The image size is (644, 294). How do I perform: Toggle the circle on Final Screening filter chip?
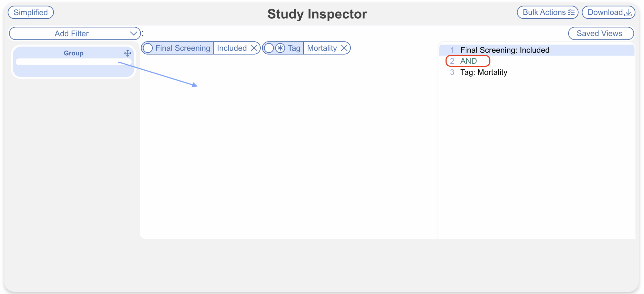click(148, 48)
